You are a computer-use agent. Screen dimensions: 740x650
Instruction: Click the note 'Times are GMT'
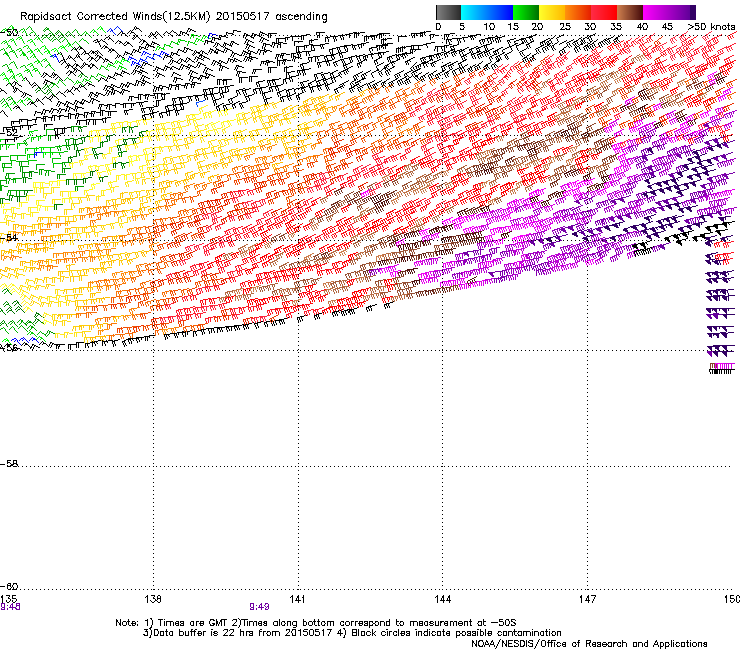point(192,623)
